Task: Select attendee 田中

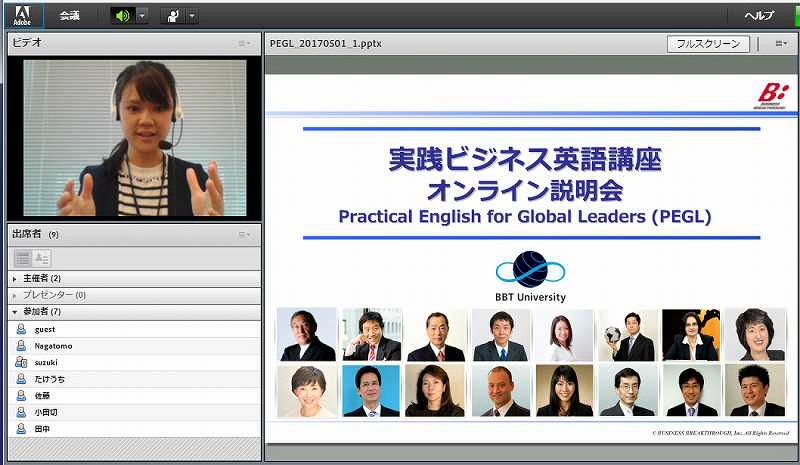Action: (x=134, y=429)
